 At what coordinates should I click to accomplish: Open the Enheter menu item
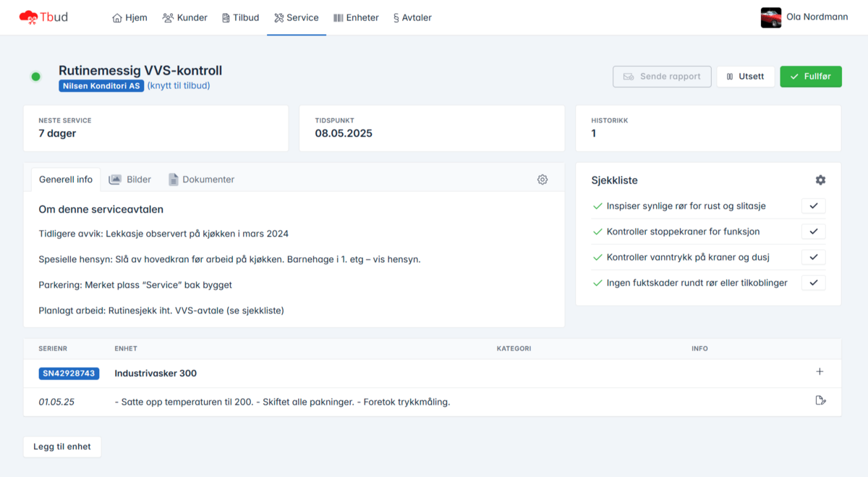click(x=356, y=17)
